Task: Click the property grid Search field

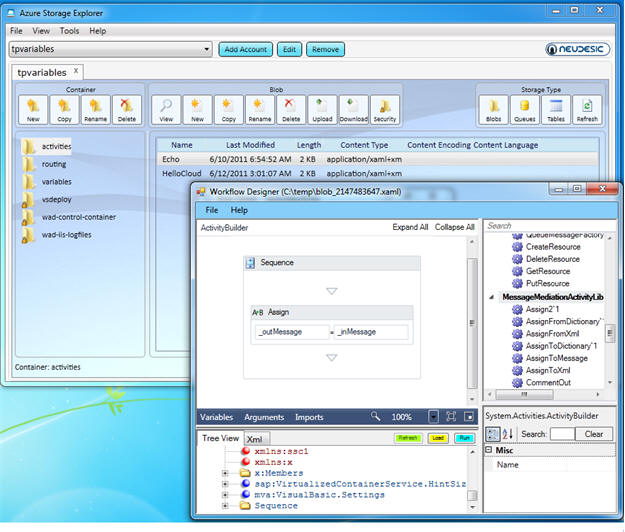Action: click(562, 434)
